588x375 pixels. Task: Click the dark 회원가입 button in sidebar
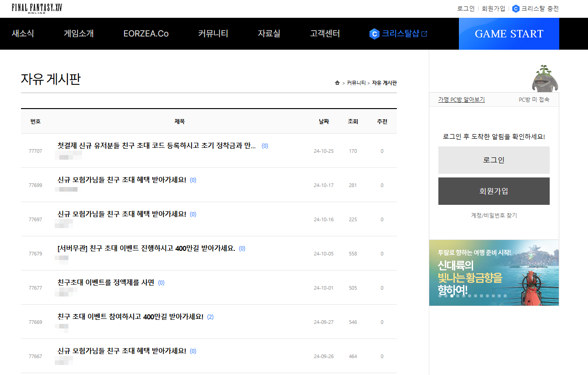[x=494, y=191]
